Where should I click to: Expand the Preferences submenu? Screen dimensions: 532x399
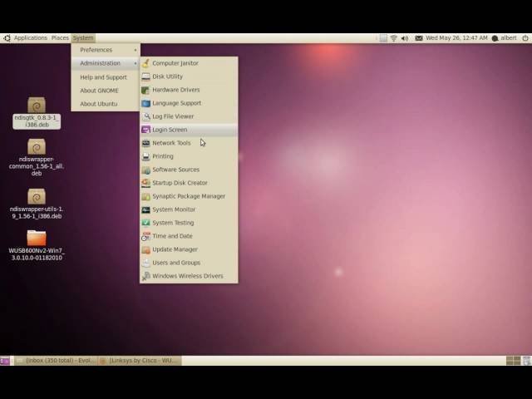106,50
